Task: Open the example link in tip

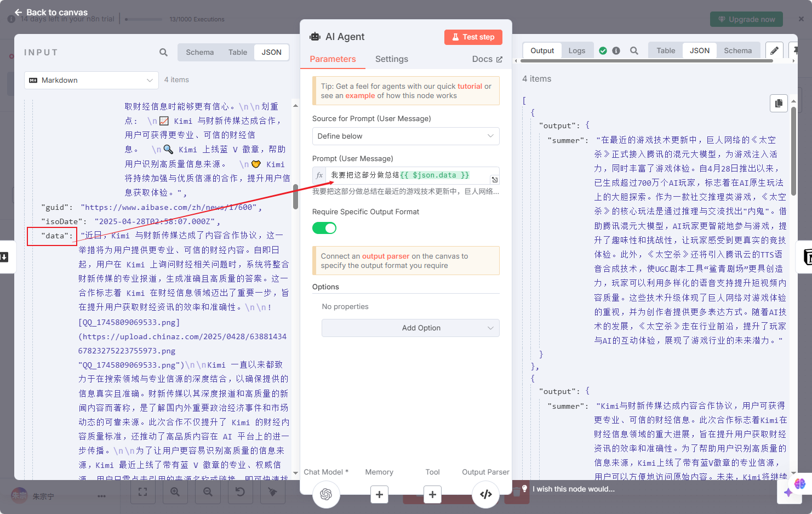Action: pyautogui.click(x=360, y=95)
